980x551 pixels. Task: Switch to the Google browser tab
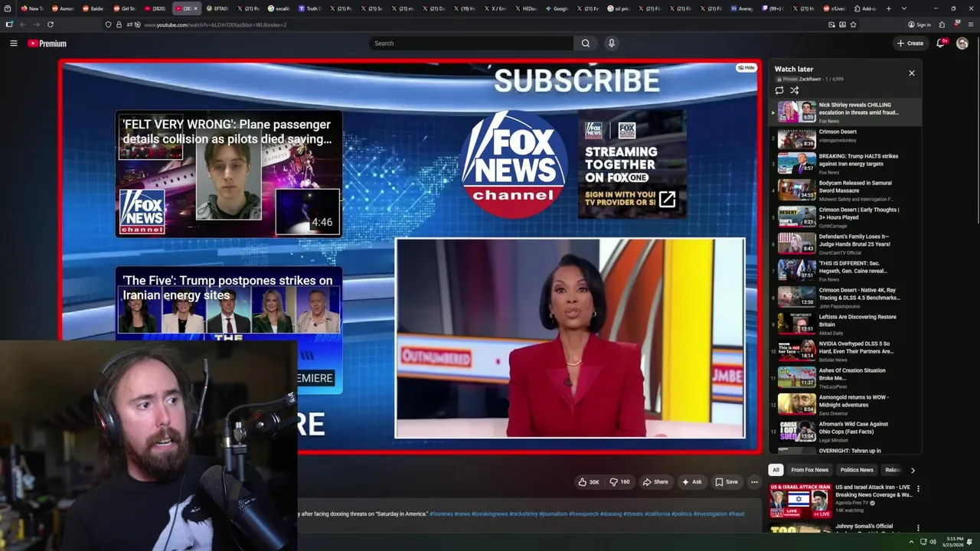(557, 8)
